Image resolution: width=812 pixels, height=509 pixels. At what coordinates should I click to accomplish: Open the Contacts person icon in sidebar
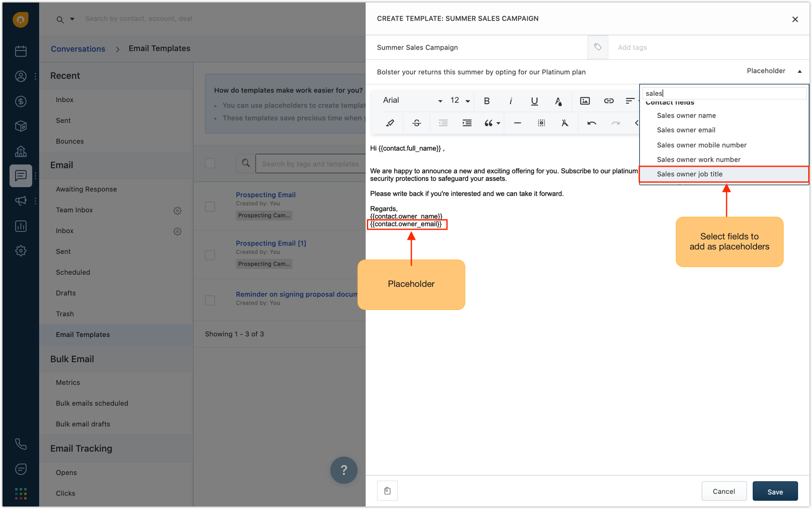pos(20,76)
